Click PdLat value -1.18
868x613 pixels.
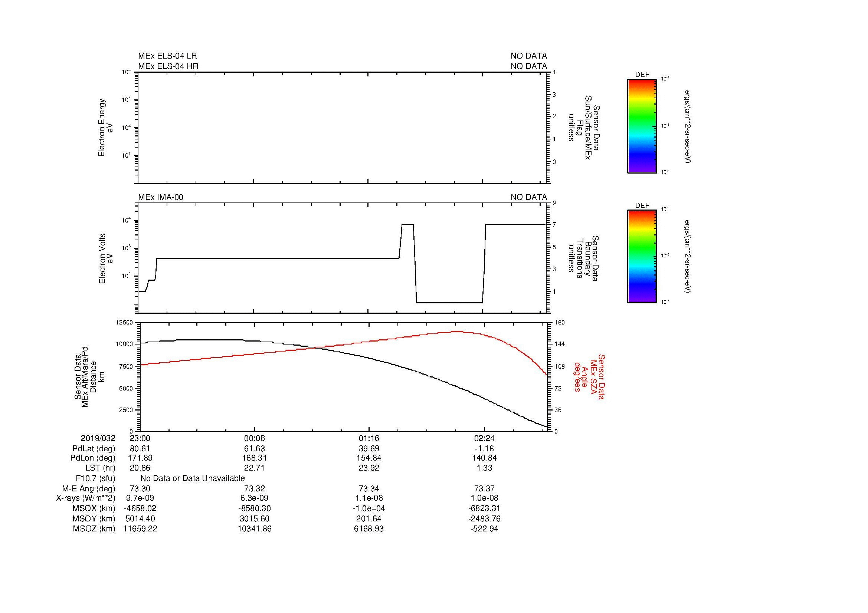(484, 449)
